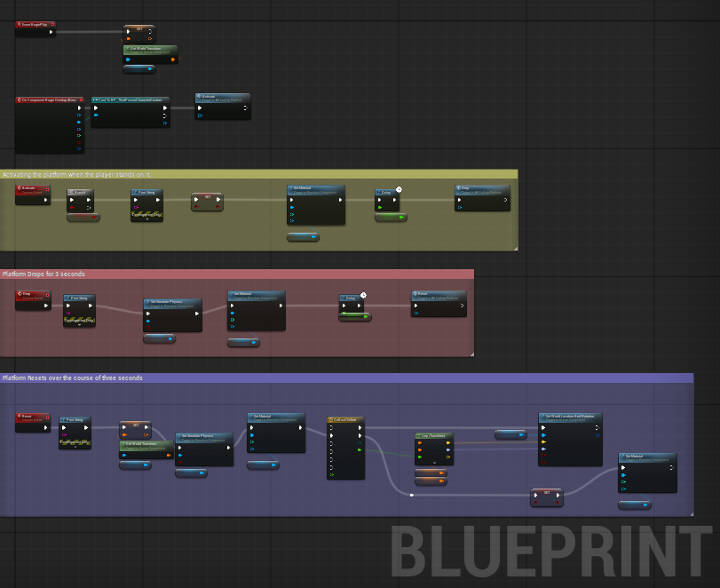This screenshot has height=588, width=720.
Task: Click the False exec pin on the Branch node
Action: click(x=89, y=208)
